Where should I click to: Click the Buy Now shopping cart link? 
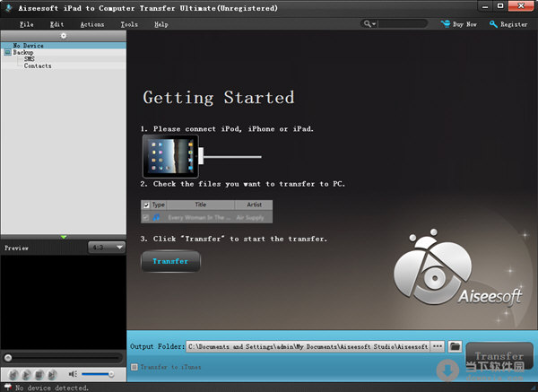[459, 24]
